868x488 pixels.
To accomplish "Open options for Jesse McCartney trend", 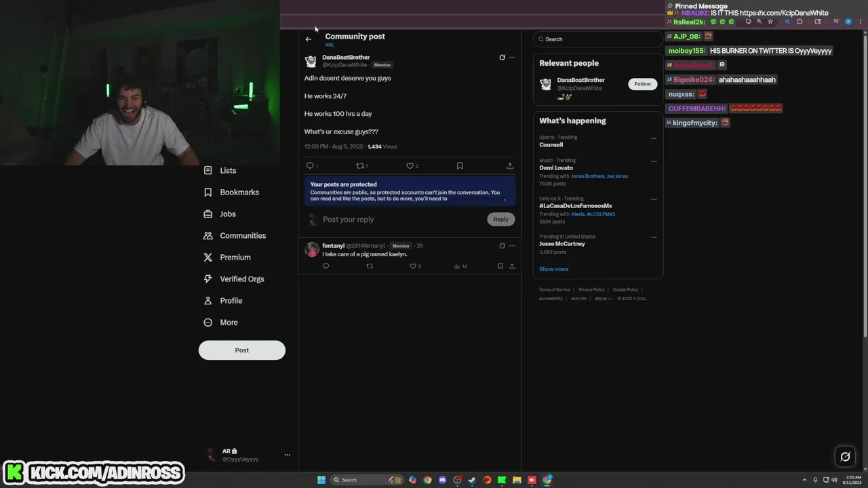I will [654, 237].
